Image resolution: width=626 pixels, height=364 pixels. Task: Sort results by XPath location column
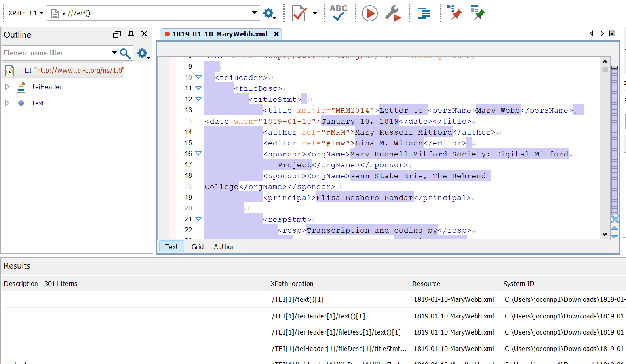[x=339, y=284]
